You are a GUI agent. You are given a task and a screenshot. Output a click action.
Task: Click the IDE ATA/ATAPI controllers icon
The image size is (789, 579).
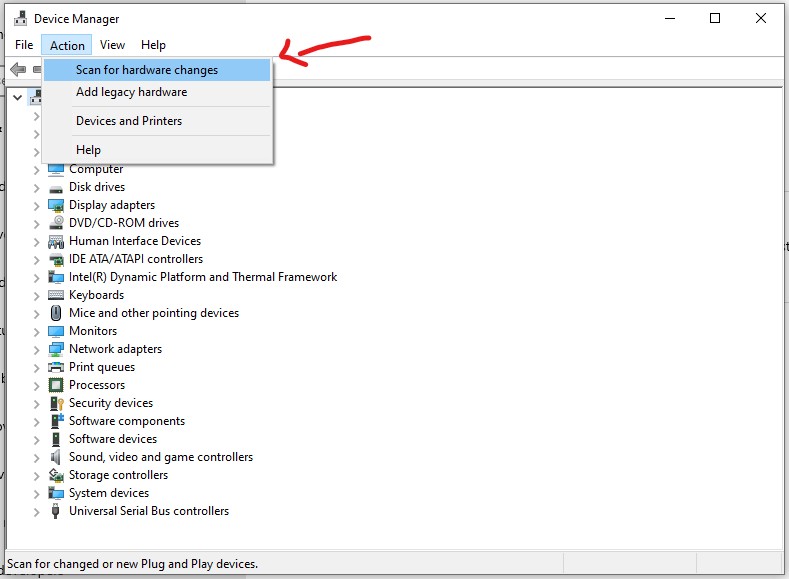pyautogui.click(x=56, y=260)
